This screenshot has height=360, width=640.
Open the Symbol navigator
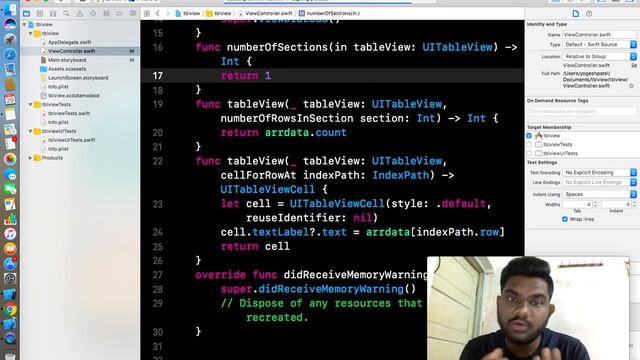click(x=53, y=13)
